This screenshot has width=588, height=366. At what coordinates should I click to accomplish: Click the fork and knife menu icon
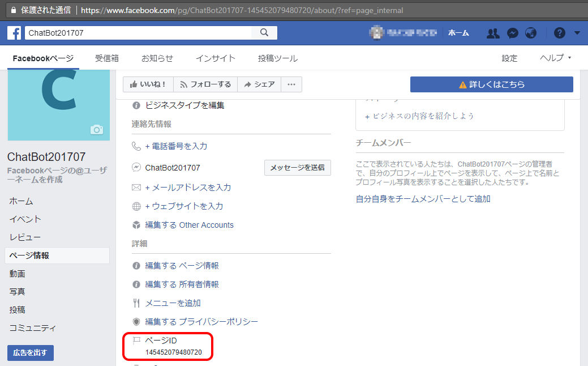[x=136, y=303]
